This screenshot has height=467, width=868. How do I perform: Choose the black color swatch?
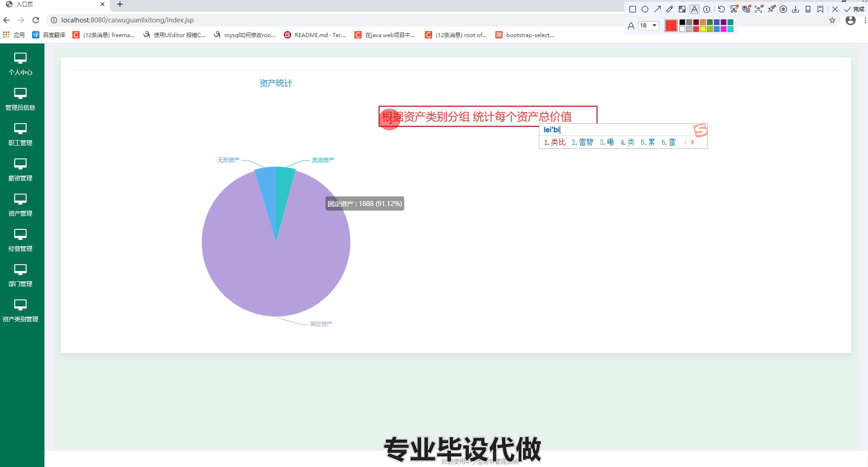tap(682, 22)
